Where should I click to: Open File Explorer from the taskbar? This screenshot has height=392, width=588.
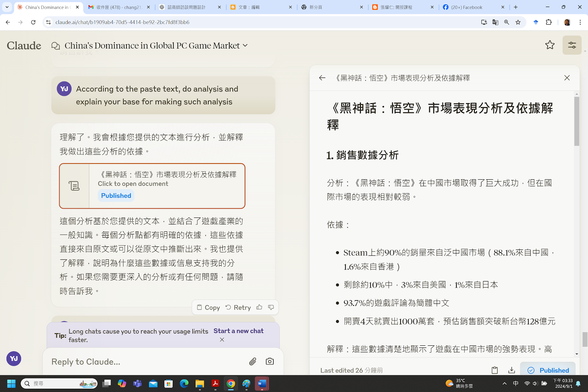coord(200,384)
